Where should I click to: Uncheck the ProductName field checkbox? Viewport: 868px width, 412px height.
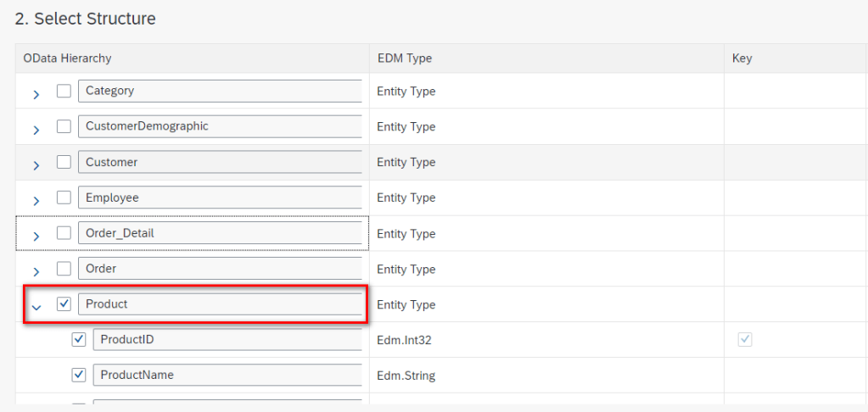tap(79, 375)
